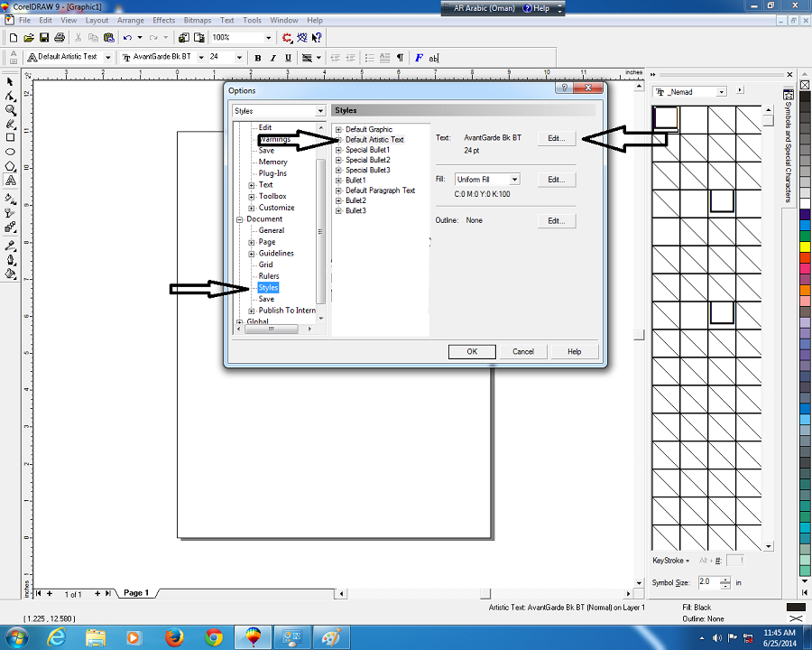Pick the yellow swatch in color palette
Viewport: 812px width, 650px height.
(806, 246)
